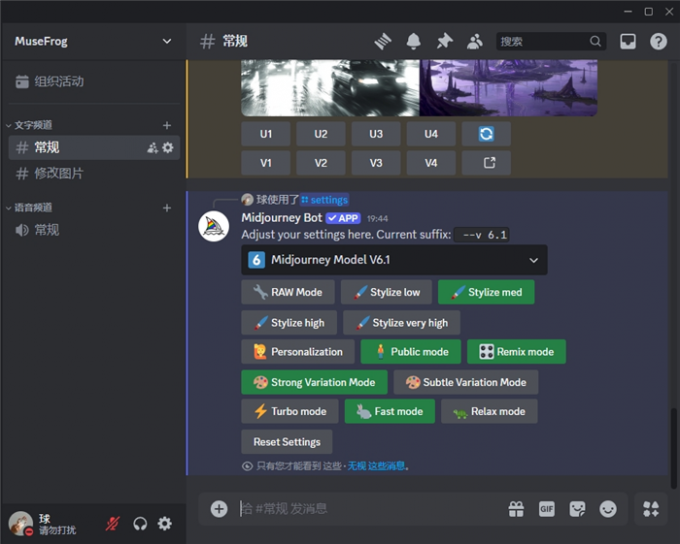Viewport: 680px width, 544px height.
Task: Open the edit channel gear on 常规 channel
Action: pyautogui.click(x=168, y=148)
